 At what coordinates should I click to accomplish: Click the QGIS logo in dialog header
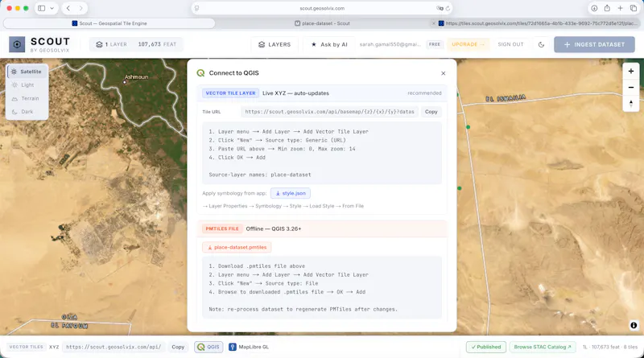tap(200, 73)
